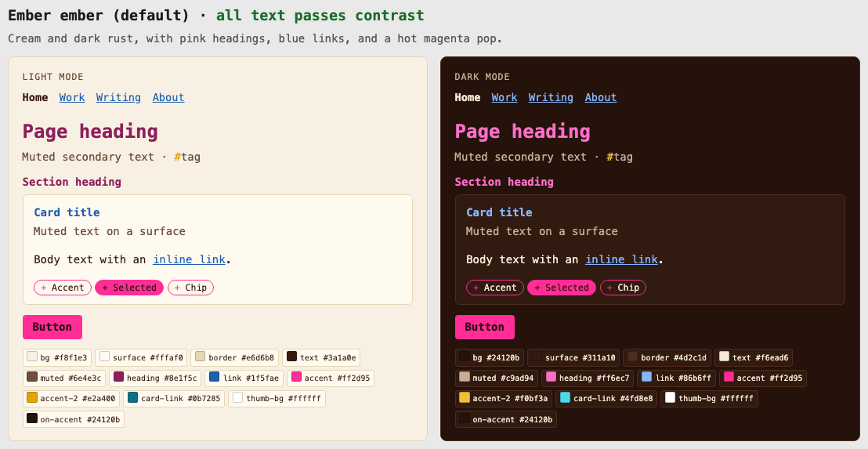Click the dark Card title
The height and width of the screenshot is (449, 868).
499,212
